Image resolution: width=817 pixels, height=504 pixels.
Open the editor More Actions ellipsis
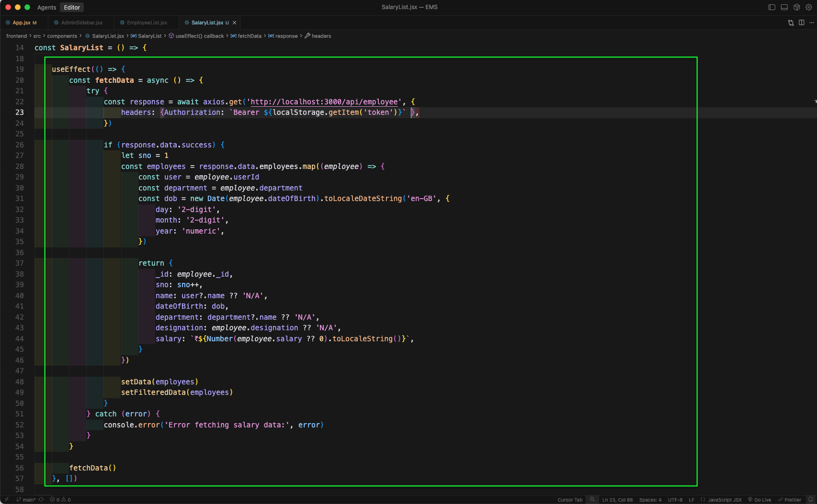click(811, 22)
